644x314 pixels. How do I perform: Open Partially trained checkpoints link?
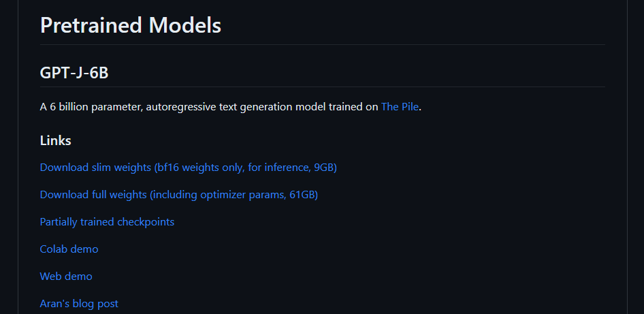(x=107, y=222)
